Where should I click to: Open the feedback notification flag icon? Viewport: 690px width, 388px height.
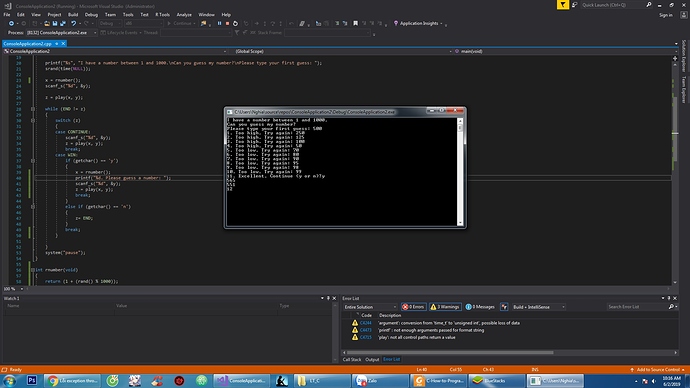point(563,5)
